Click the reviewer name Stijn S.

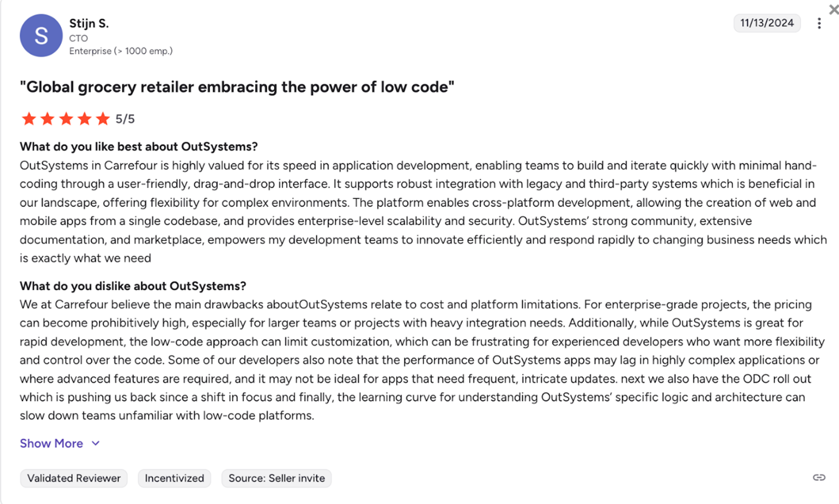click(89, 23)
